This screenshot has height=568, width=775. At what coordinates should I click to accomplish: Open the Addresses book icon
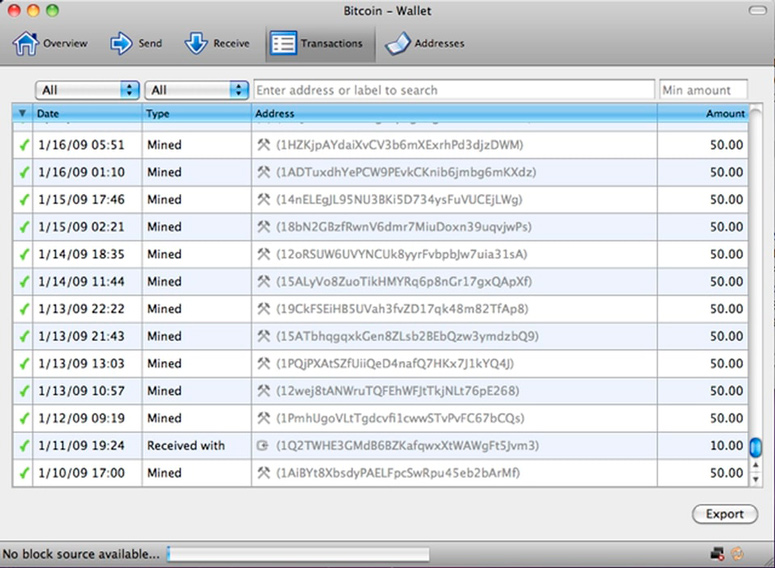398,44
